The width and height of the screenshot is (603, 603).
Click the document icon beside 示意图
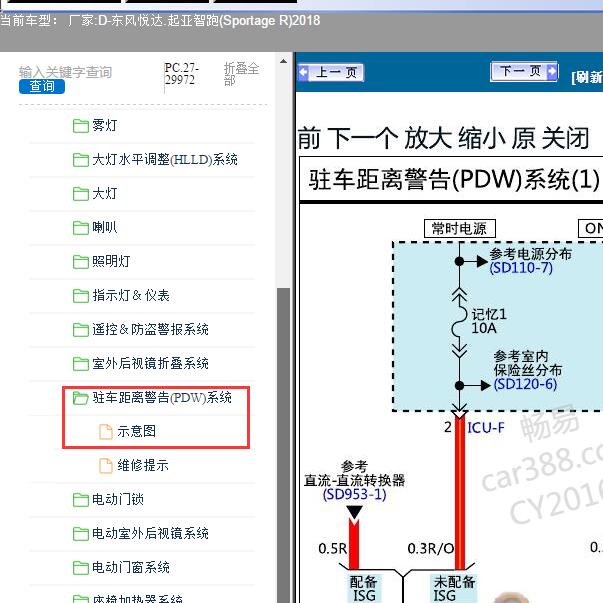[106, 431]
